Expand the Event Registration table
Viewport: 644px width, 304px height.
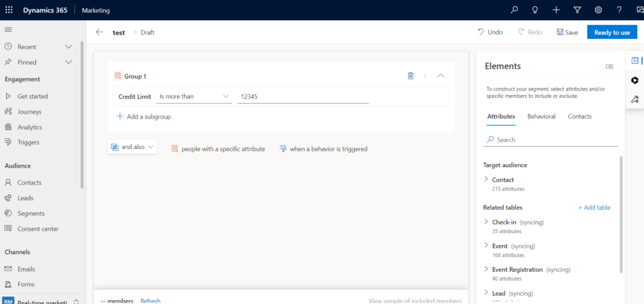[486, 269]
